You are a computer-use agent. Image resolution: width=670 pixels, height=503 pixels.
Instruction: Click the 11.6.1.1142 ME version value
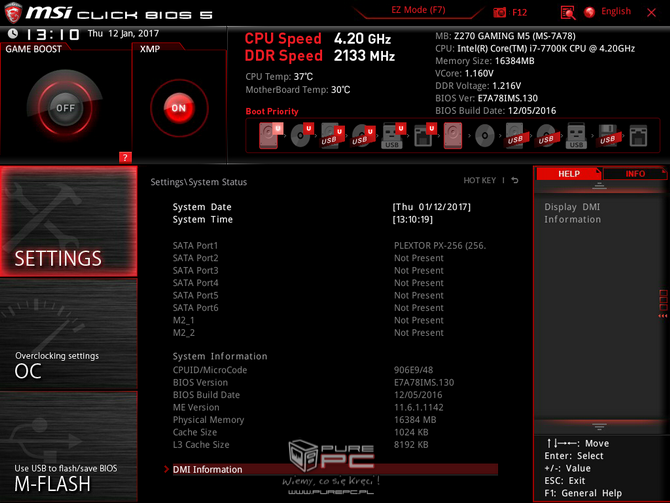[419, 407]
